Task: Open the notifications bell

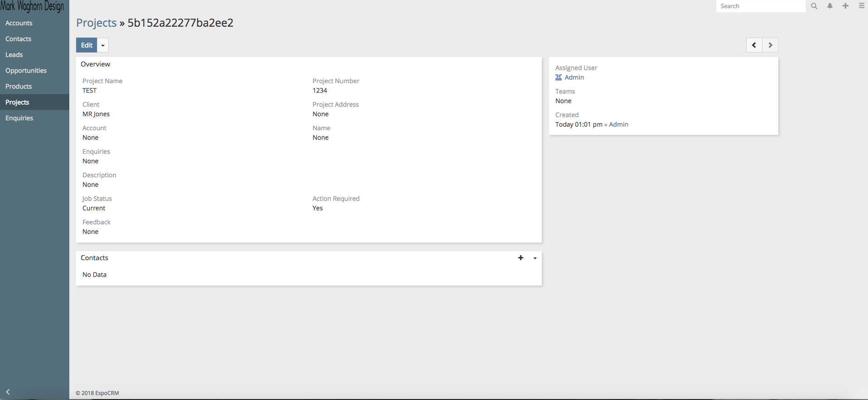Action: [x=830, y=6]
